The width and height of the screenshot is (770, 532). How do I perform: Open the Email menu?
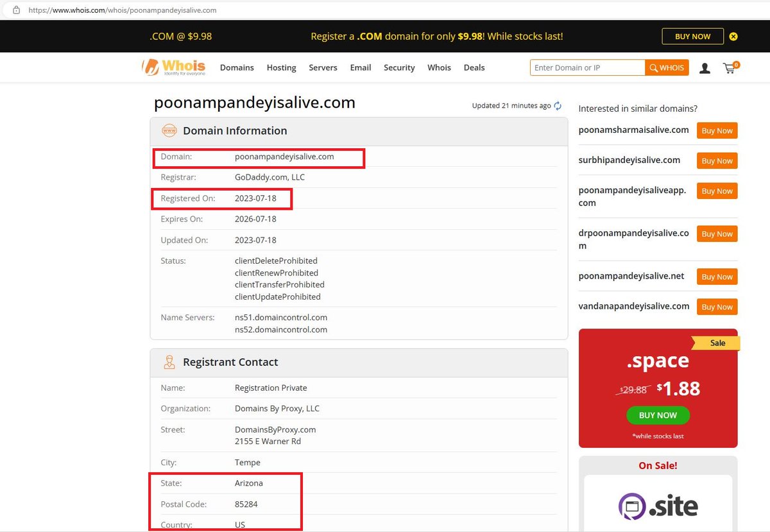361,67
